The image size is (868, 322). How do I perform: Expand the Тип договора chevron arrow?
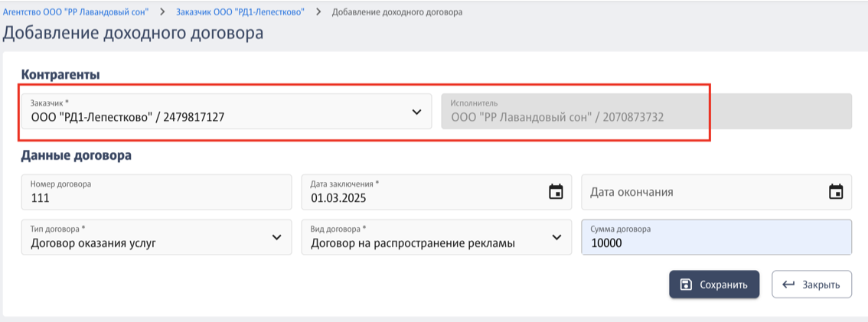click(277, 237)
